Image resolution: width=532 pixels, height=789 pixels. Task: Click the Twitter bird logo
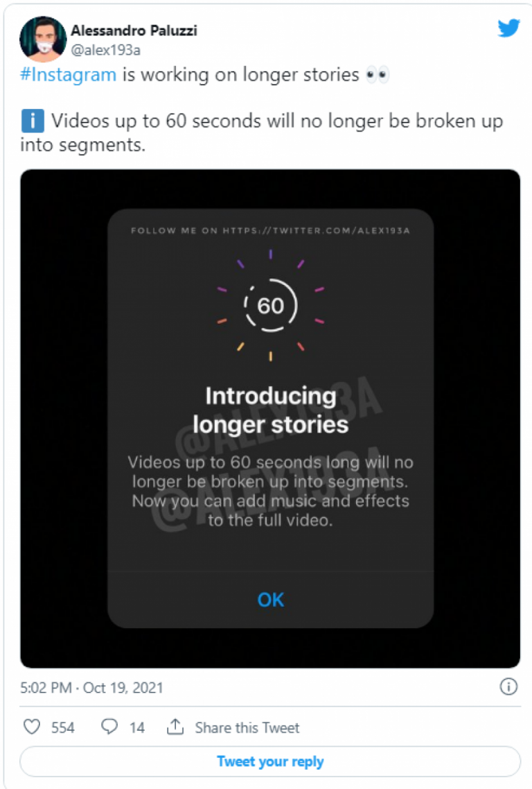pos(508,28)
